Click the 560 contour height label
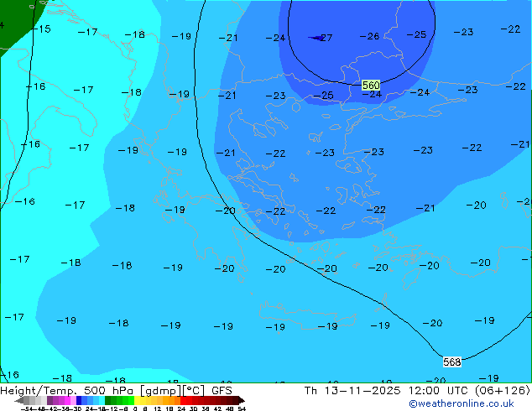The height and width of the screenshot is (411, 532). click(371, 85)
